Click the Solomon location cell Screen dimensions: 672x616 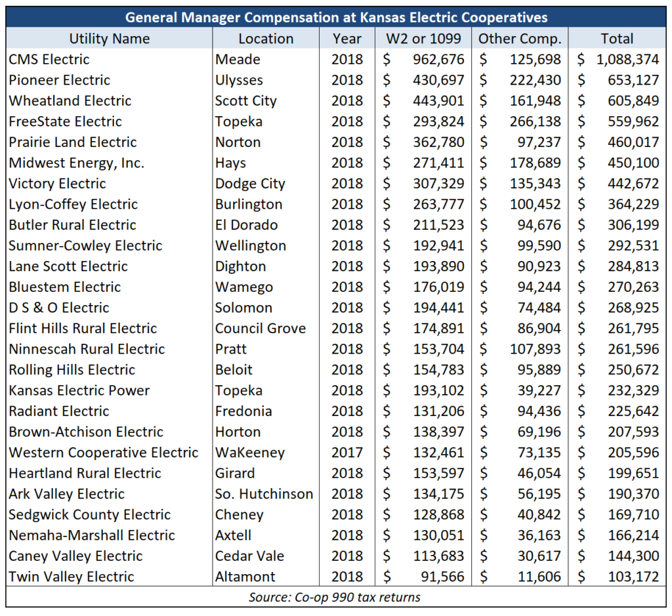(x=244, y=308)
